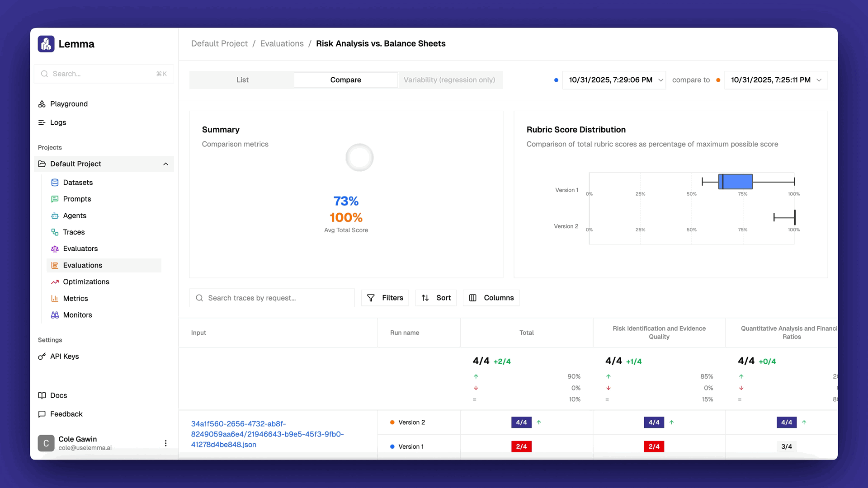This screenshot has width=868, height=488.
Task: Click the Sort button
Action: [x=436, y=298]
